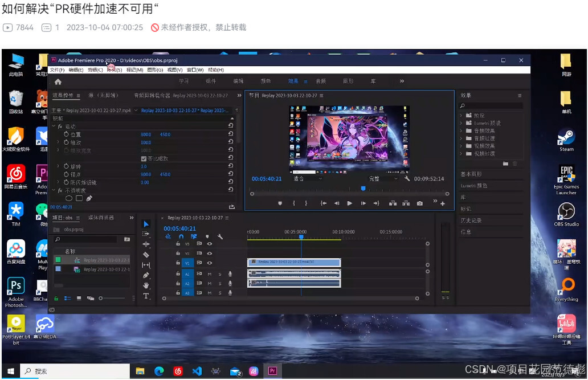
Task: Mute audio track A1
Action: point(210,274)
